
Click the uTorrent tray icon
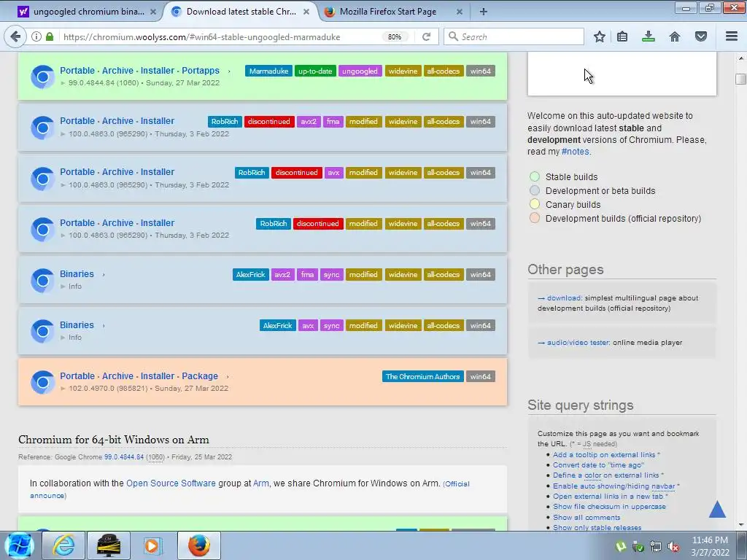click(x=621, y=547)
